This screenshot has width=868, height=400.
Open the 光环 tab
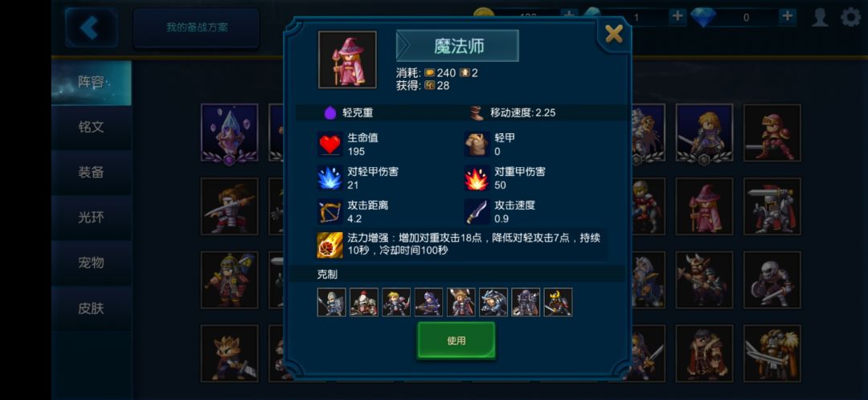tap(92, 218)
